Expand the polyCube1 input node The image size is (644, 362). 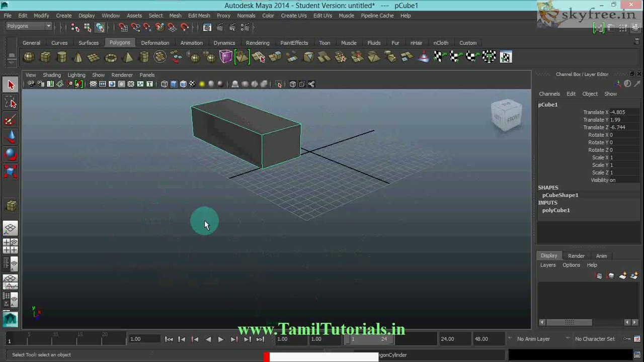556,210
